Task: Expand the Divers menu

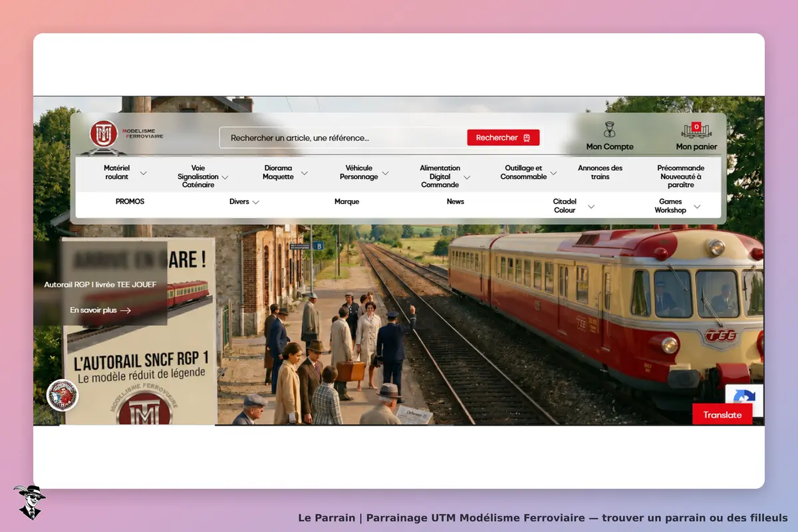Action: pyautogui.click(x=244, y=201)
